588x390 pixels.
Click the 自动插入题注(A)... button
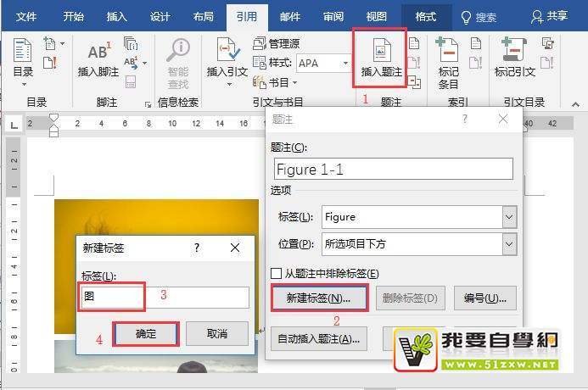[319, 338]
